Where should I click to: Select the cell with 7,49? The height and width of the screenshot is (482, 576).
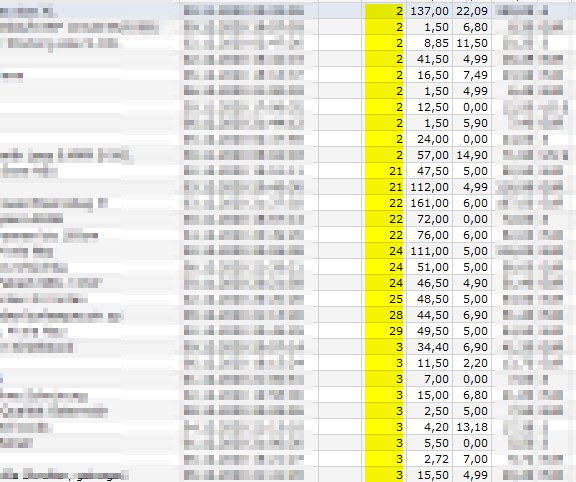pos(472,75)
